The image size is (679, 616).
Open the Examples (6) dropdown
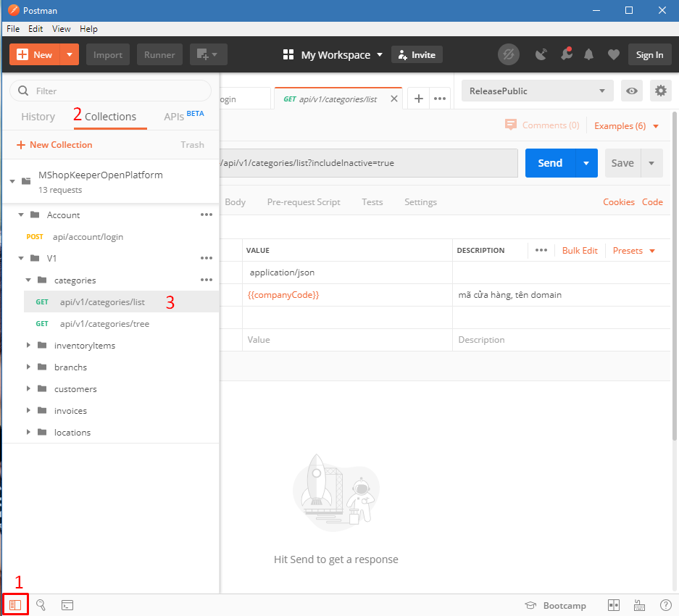(x=626, y=126)
